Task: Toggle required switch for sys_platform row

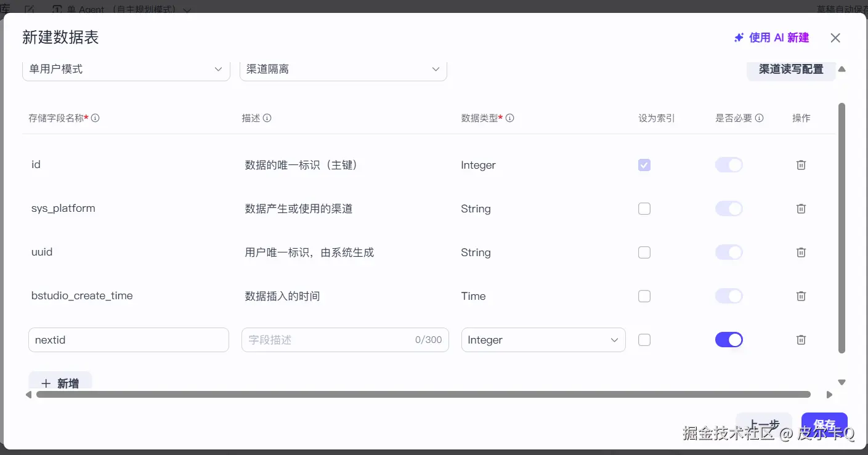Action: point(729,209)
